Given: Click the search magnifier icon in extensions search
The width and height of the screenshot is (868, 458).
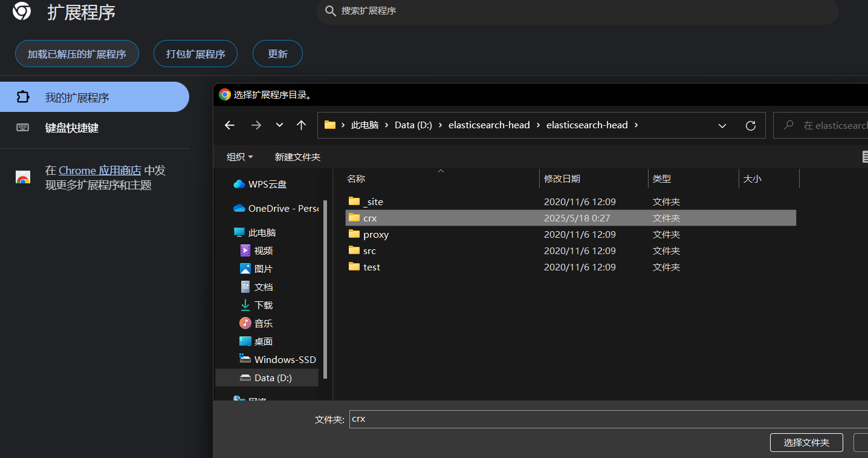Looking at the screenshot, I should tap(330, 11).
